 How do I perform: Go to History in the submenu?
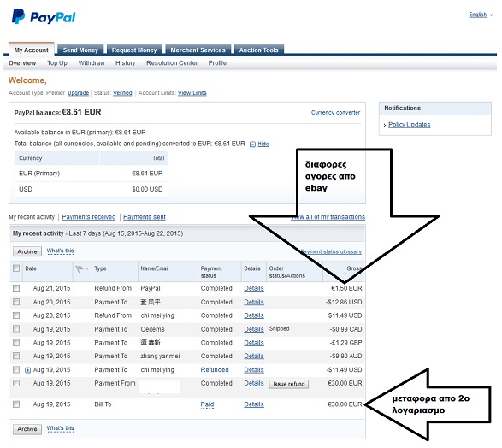click(125, 63)
